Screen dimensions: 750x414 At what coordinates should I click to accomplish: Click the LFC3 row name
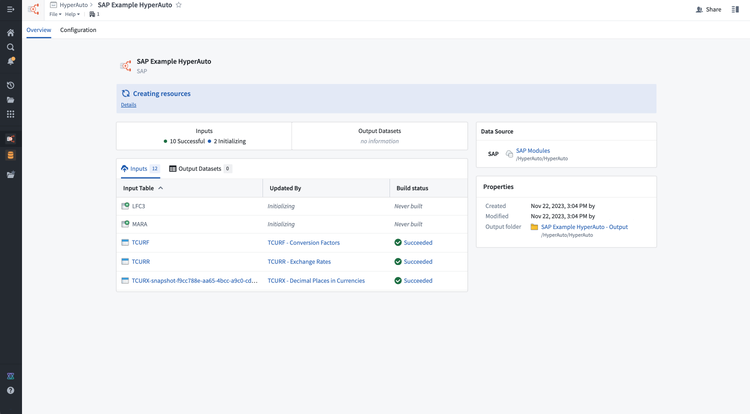(x=138, y=206)
